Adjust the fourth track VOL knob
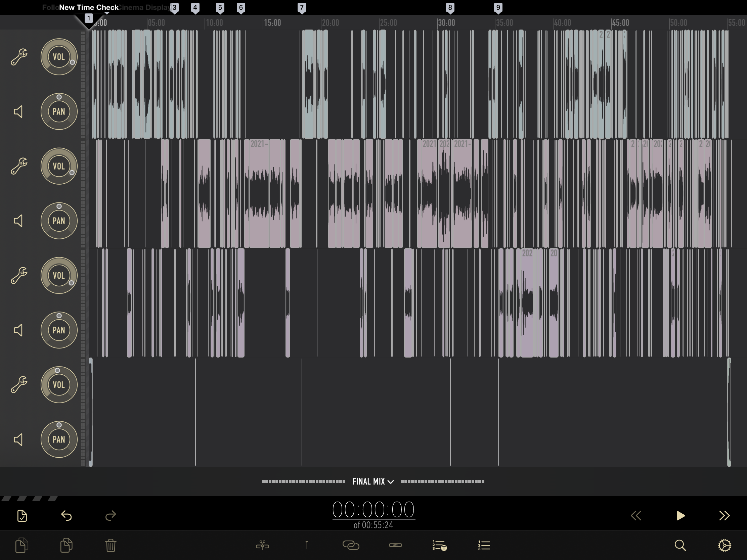The height and width of the screenshot is (560, 747). click(x=59, y=384)
